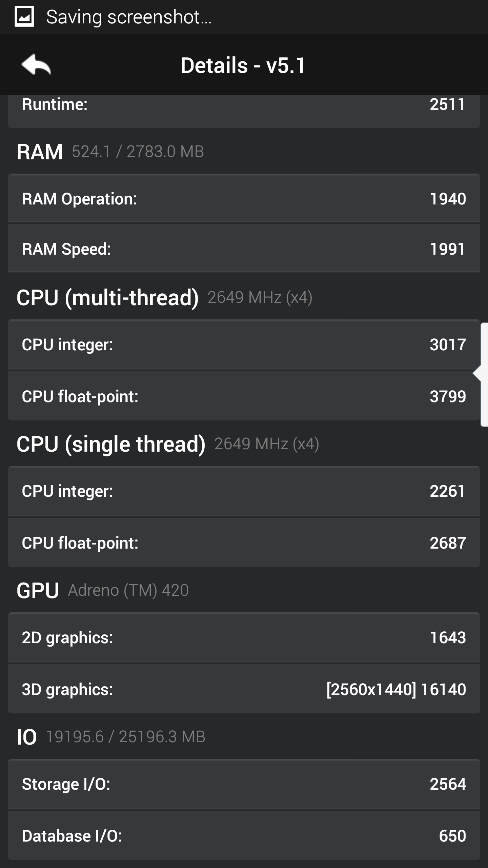Viewport: 488px width, 868px height.
Task: Tap the back arrow icon
Action: 36,64
